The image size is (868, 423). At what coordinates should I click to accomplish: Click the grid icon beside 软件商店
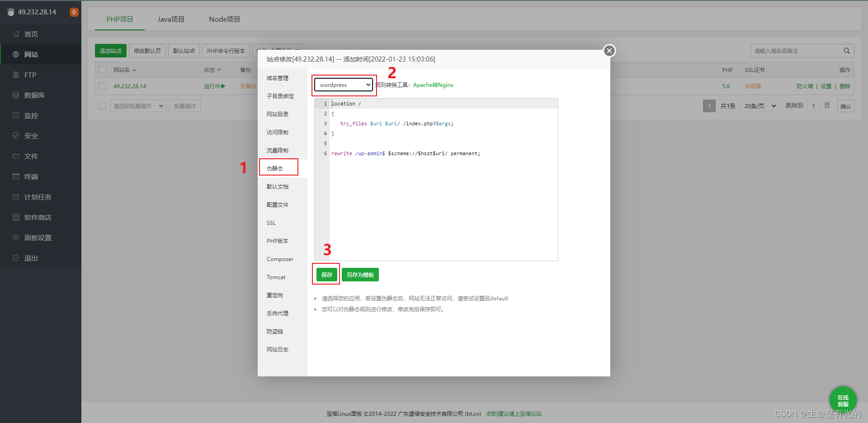tap(16, 217)
